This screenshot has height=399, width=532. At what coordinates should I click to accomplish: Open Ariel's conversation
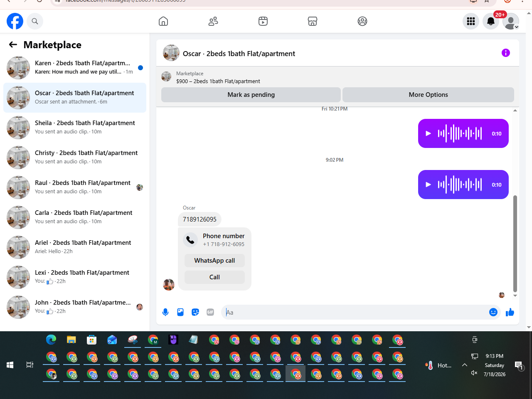[75, 247]
